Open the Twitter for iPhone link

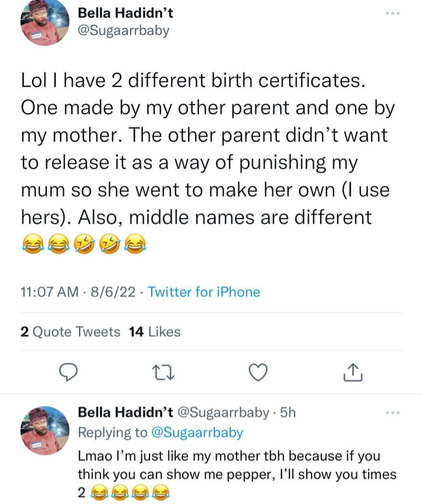click(204, 292)
